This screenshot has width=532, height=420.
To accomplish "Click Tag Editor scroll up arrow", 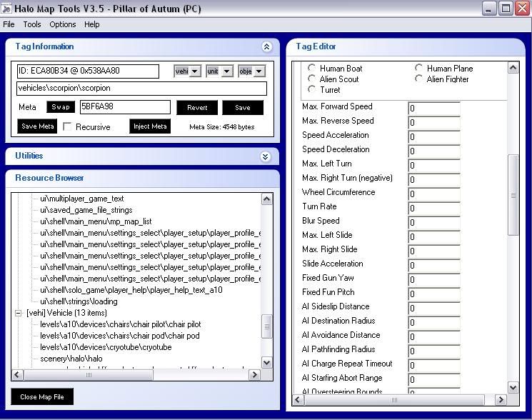I will 513,68.
